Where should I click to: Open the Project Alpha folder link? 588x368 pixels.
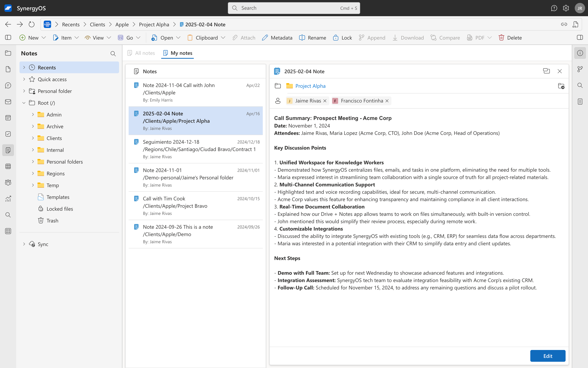(x=310, y=86)
